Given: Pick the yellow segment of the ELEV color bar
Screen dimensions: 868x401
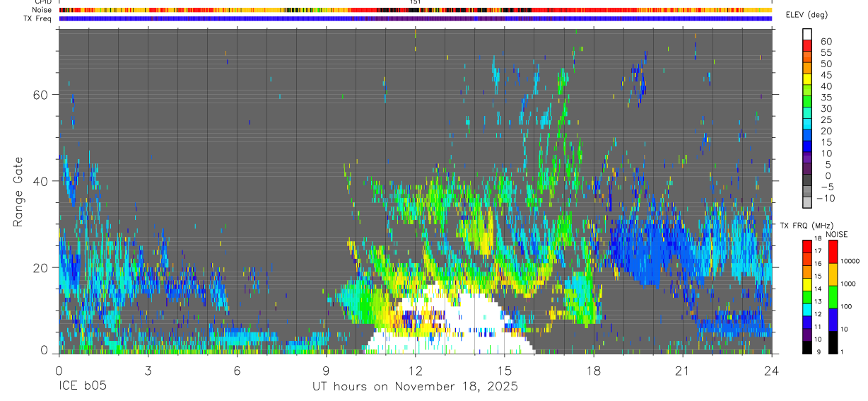Looking at the screenshot, I should [x=807, y=79].
